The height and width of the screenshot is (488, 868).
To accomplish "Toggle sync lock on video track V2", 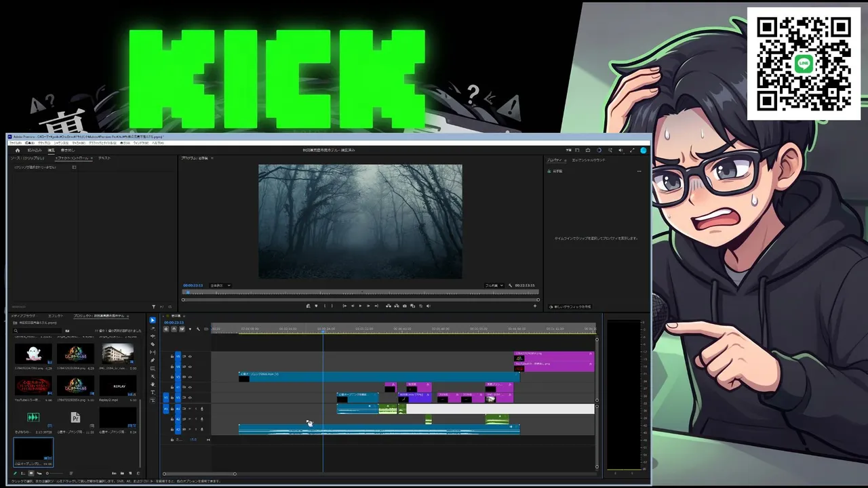I will 184,387.
